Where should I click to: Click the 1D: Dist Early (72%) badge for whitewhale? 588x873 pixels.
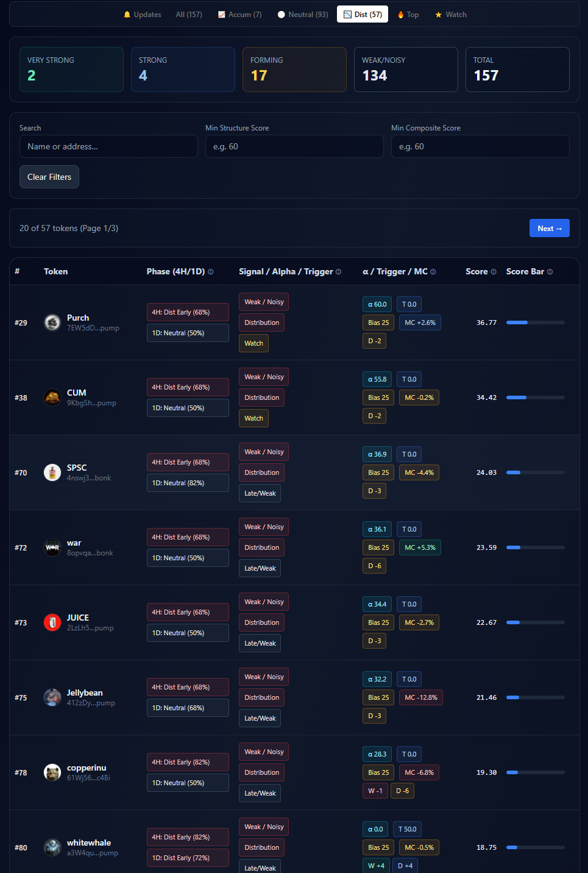coord(188,858)
